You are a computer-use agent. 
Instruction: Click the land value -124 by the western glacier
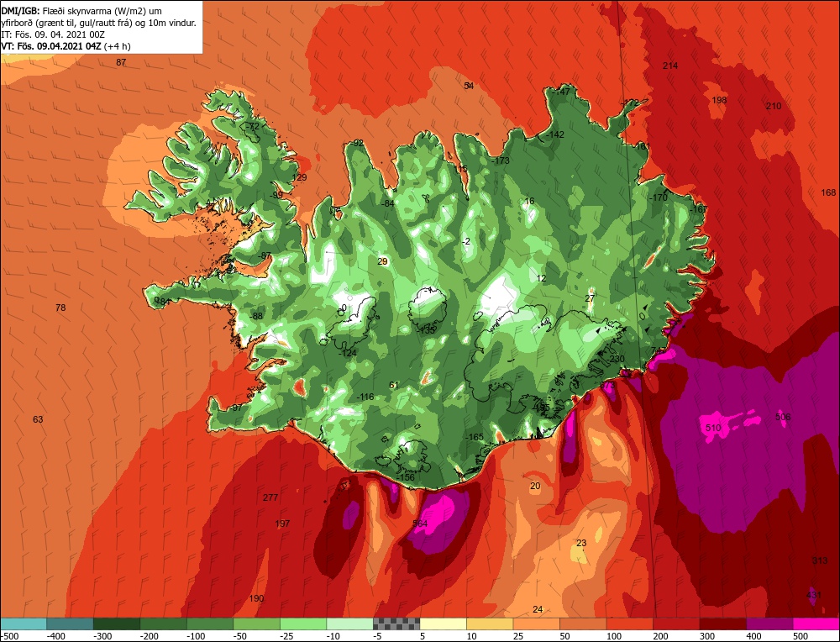(x=347, y=353)
